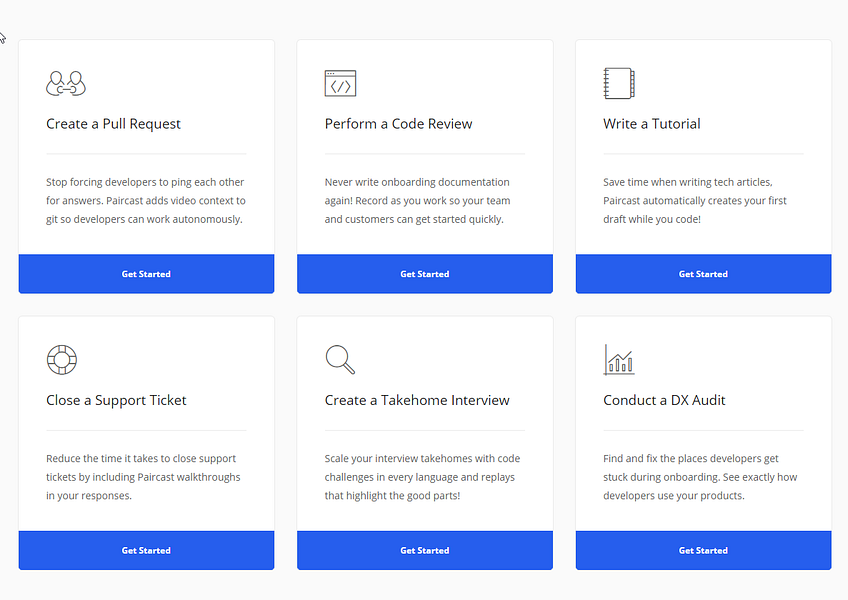Get Started with Create a Pull Request
This screenshot has height=600, width=848.
click(146, 274)
